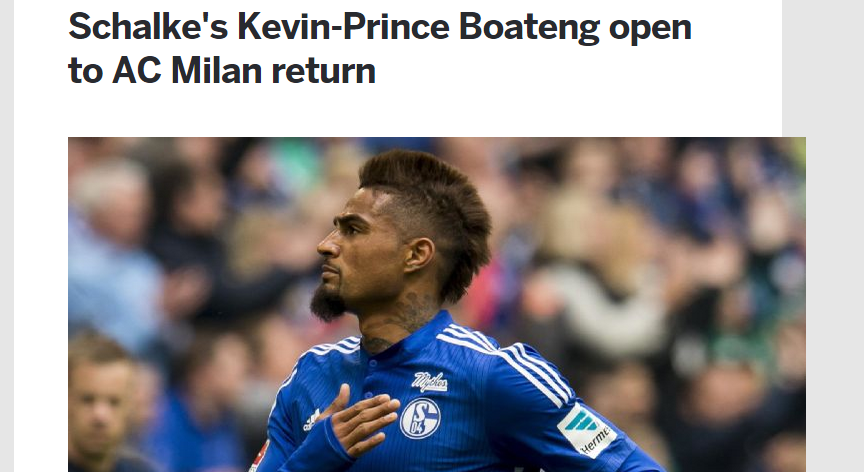
Task: Click "Kevin-Prince" in the headline
Action: tap(343, 26)
